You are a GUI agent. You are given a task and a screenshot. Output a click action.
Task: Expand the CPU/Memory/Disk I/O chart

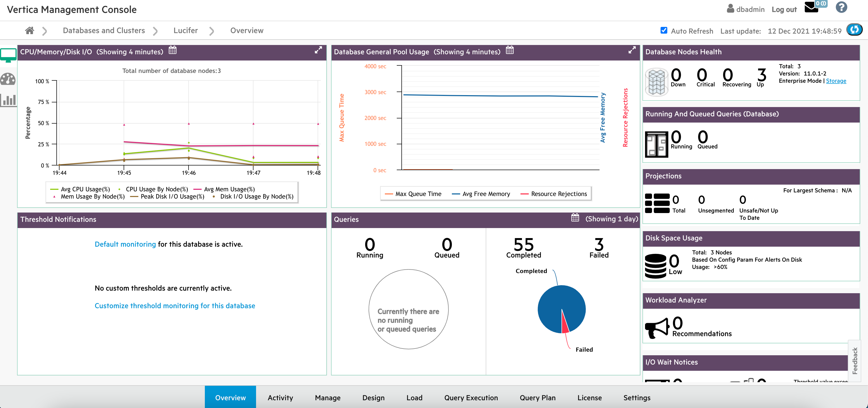[x=318, y=50]
